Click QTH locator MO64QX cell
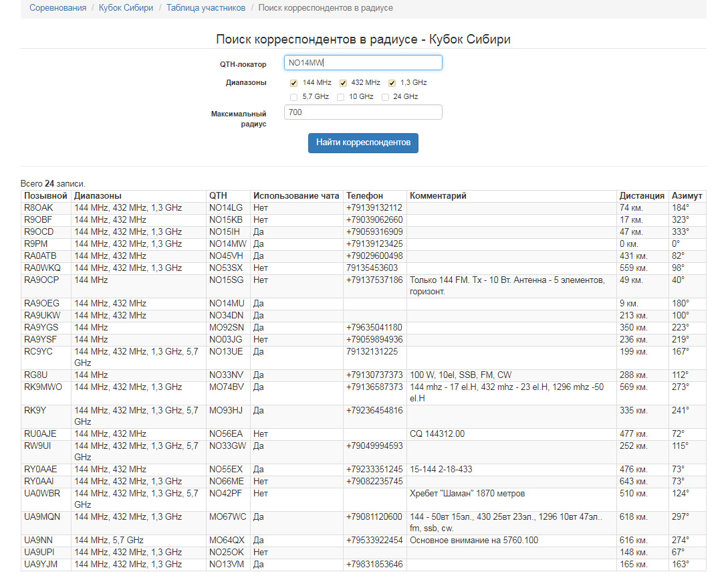Screen dimensions: 728x582 click(226, 541)
